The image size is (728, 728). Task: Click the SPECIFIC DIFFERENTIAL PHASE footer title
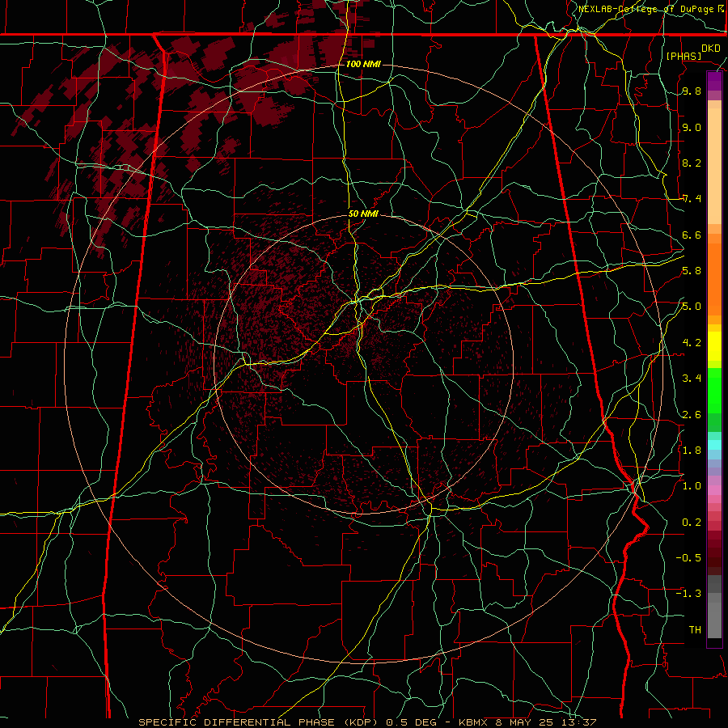[236, 722]
